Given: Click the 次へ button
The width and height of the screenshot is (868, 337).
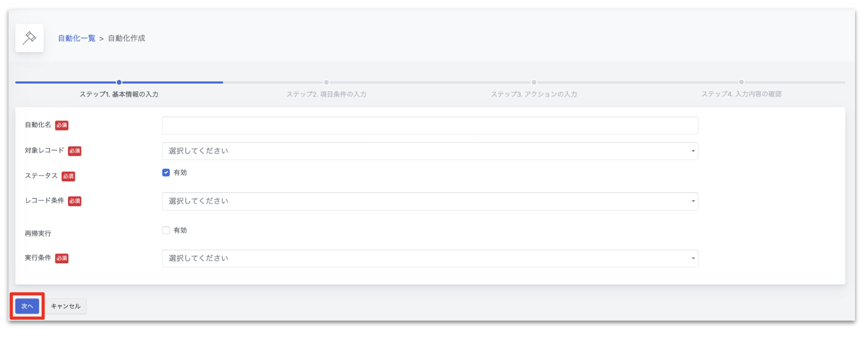Looking at the screenshot, I should click(x=27, y=306).
